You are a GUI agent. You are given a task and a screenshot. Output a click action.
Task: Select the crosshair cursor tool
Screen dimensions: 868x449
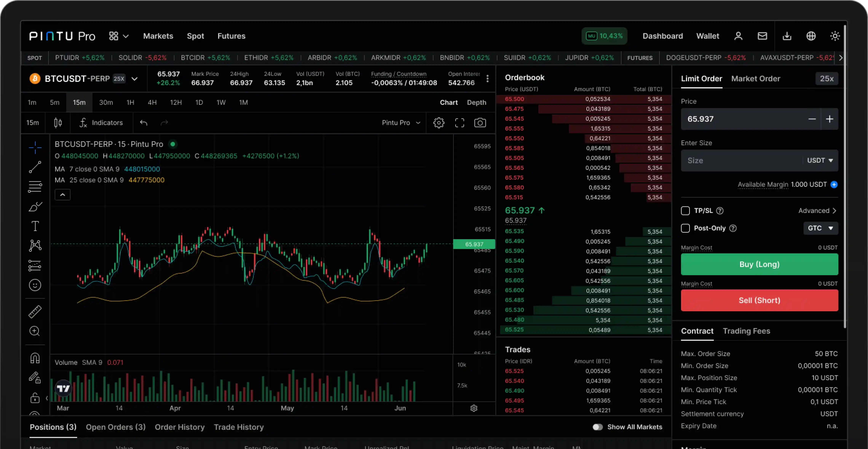[x=35, y=147]
